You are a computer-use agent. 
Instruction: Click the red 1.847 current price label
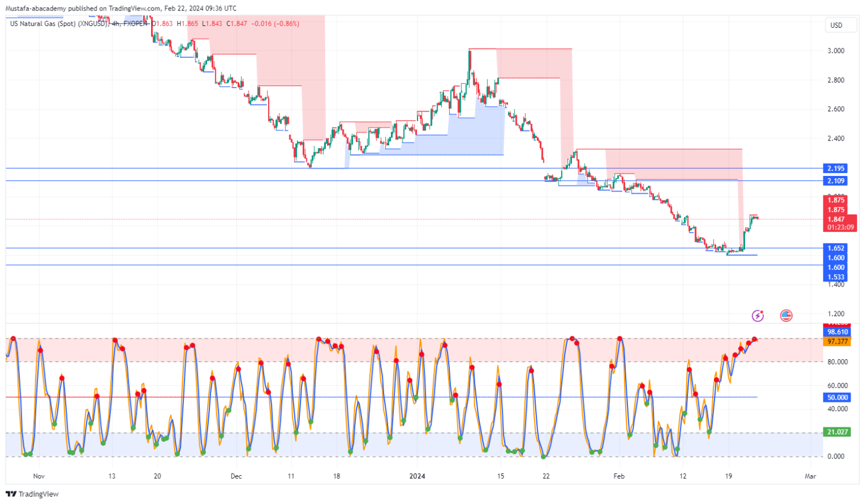click(836, 220)
